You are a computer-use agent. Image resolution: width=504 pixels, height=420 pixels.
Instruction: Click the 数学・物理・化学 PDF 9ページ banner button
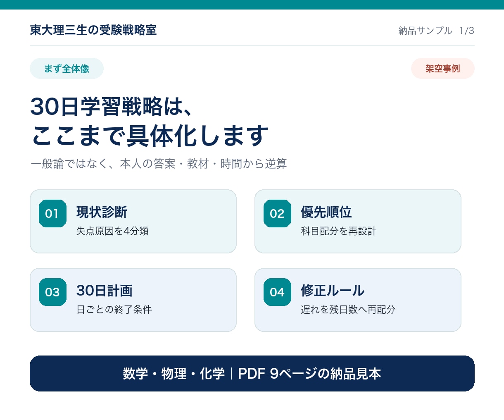(x=252, y=373)
